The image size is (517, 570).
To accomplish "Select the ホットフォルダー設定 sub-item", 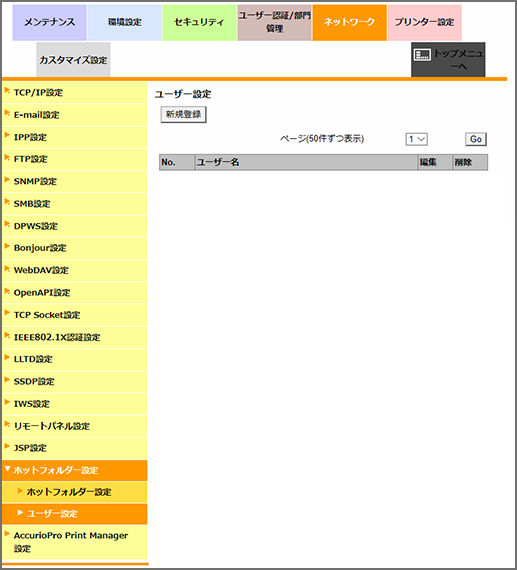I will tap(75, 492).
